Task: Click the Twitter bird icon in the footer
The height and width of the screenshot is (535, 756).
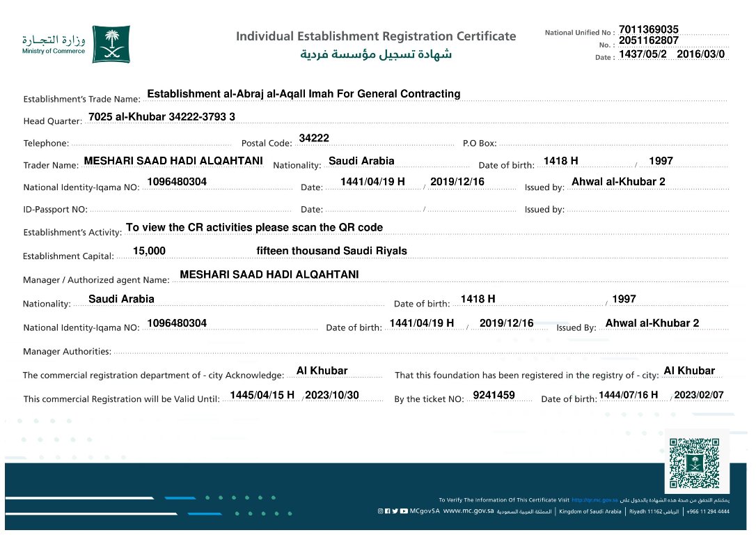Action: [395, 511]
